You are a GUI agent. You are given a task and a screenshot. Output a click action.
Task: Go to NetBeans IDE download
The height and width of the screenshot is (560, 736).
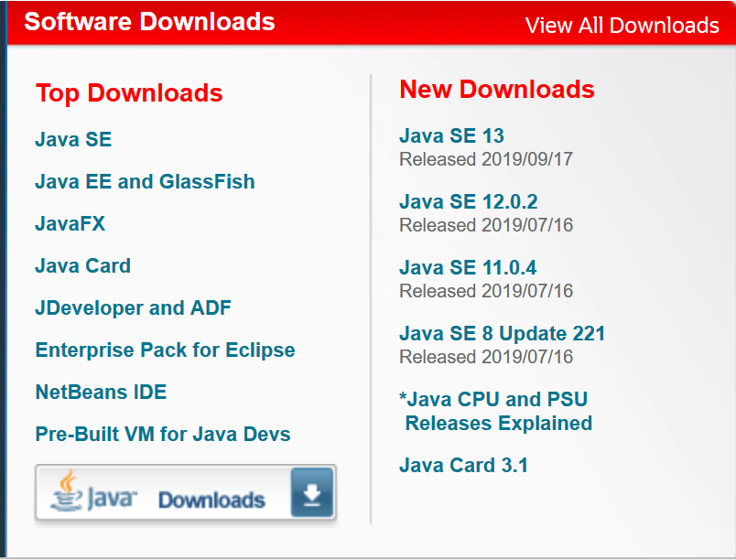pos(101,393)
